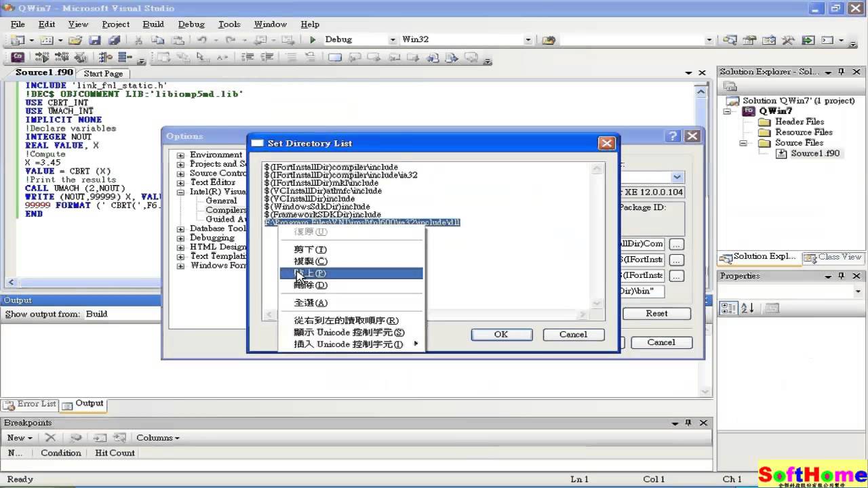
Task: Expand the Database Tools options node
Action: coord(180,229)
